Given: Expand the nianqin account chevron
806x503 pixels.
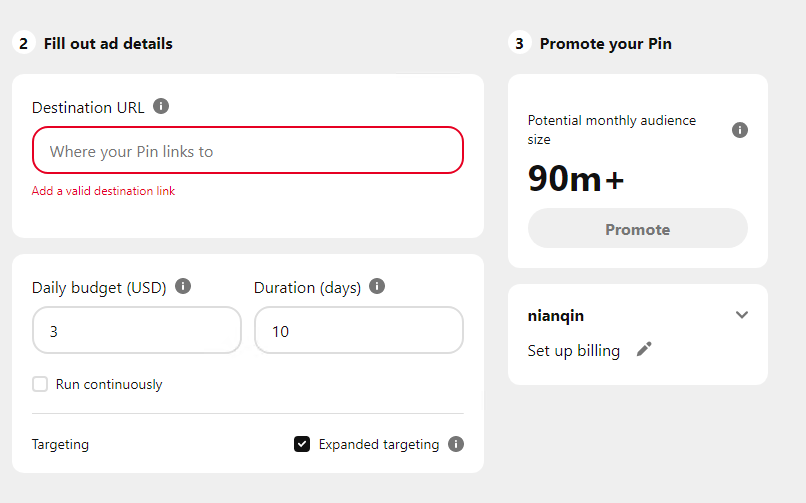Looking at the screenshot, I should (741, 315).
